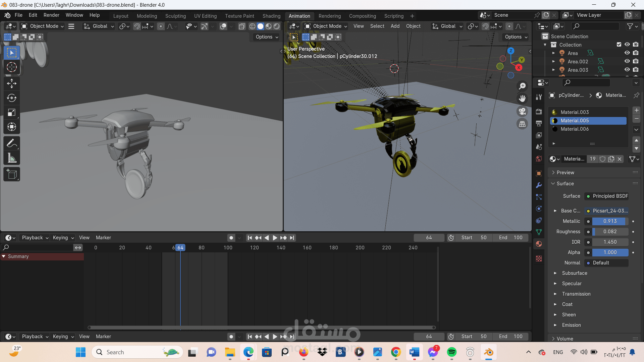Open the left viewport Object Mode dropdown

[43, 26]
